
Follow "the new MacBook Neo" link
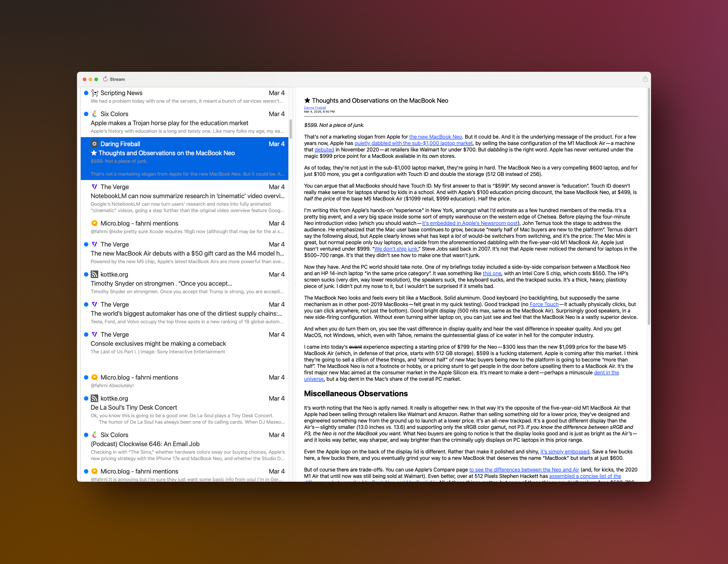tap(435, 137)
